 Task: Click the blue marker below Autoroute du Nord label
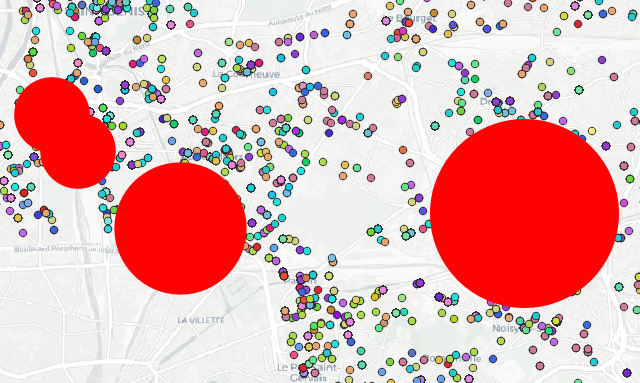point(325,33)
